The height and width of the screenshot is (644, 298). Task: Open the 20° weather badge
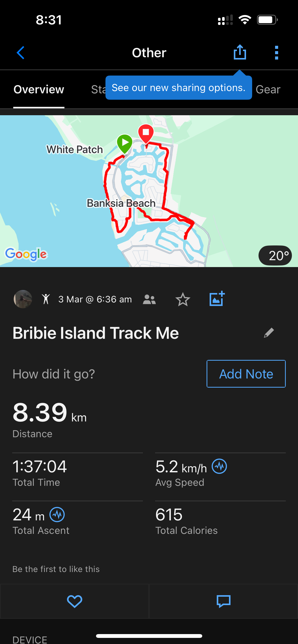coord(275,255)
